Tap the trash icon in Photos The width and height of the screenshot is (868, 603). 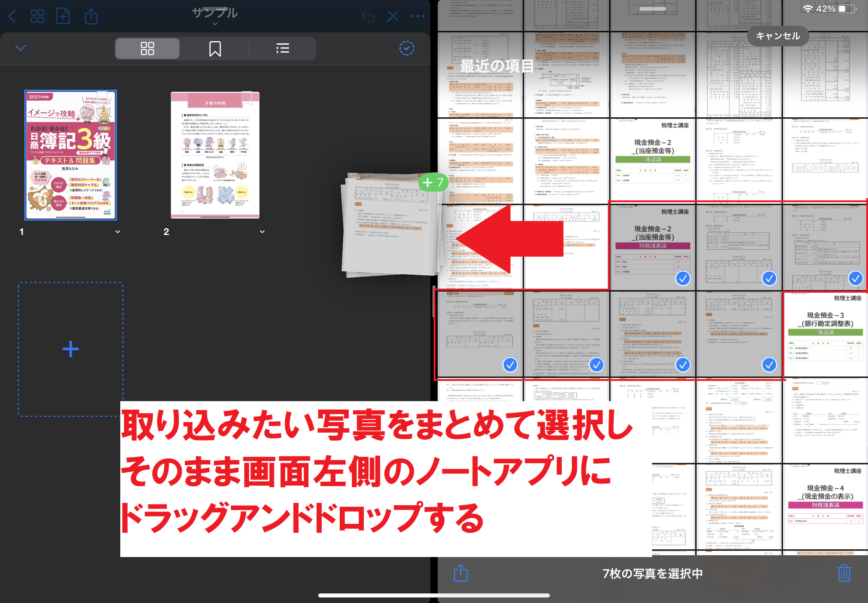(x=843, y=573)
